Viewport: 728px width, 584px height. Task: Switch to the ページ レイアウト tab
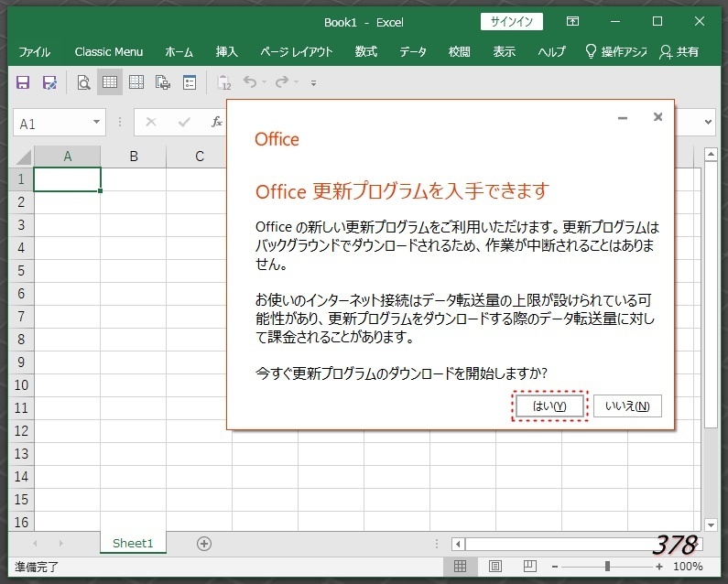click(x=296, y=51)
